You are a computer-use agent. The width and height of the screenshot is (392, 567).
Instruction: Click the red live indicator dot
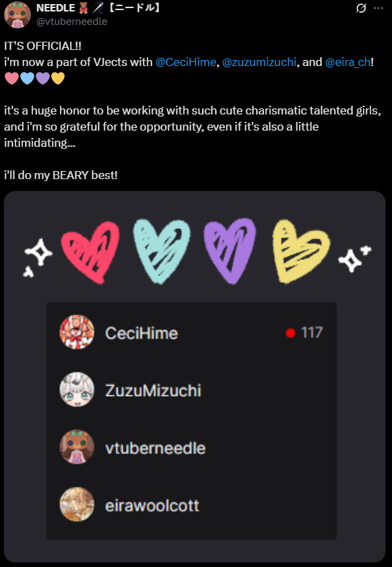(291, 333)
